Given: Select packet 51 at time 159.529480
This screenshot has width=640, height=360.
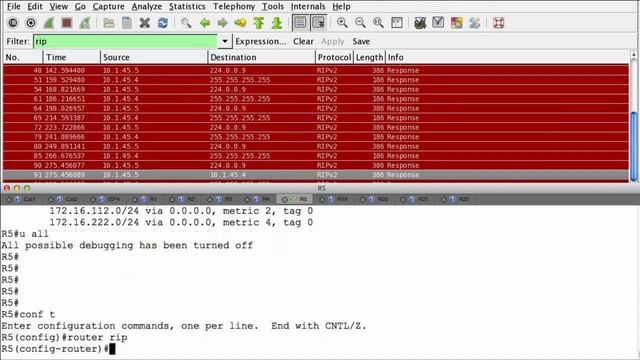Looking at the screenshot, I should [x=316, y=80].
